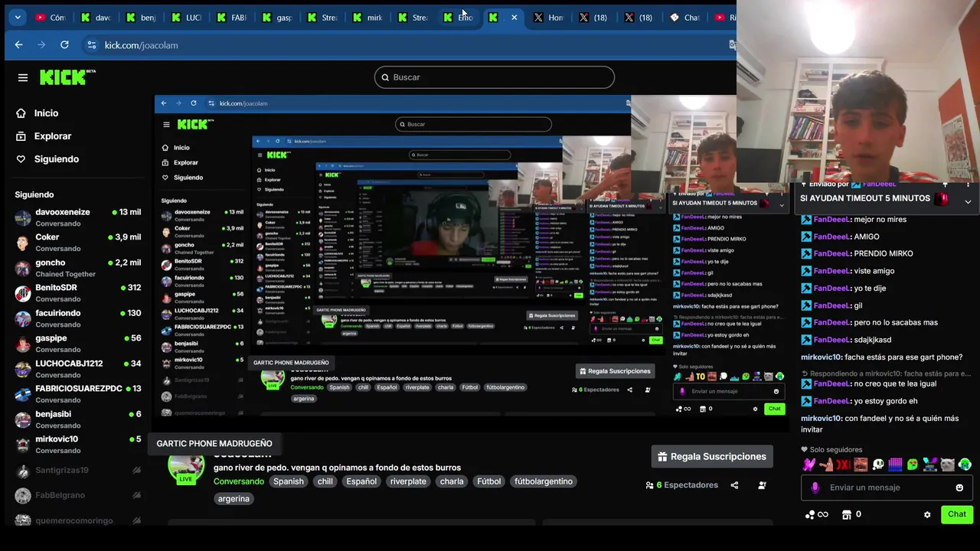The height and width of the screenshot is (551, 980).
Task: Go back using browser back arrow
Action: point(18,45)
